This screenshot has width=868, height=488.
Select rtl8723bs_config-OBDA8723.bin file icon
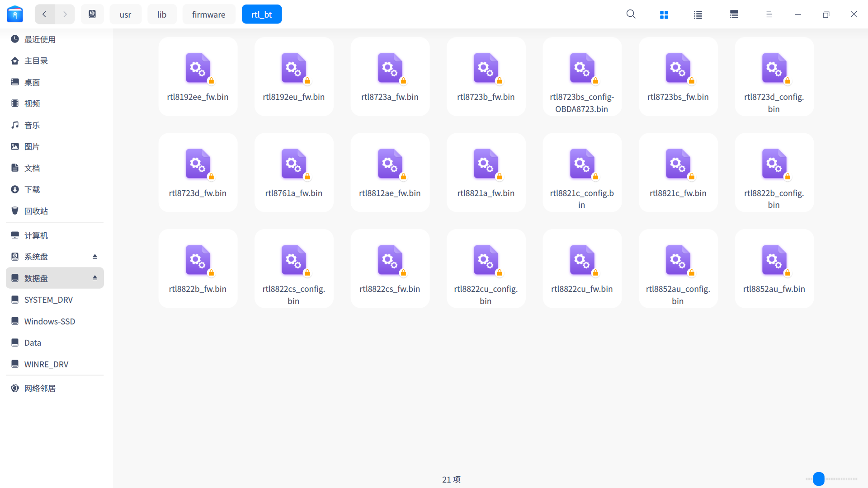[582, 69]
